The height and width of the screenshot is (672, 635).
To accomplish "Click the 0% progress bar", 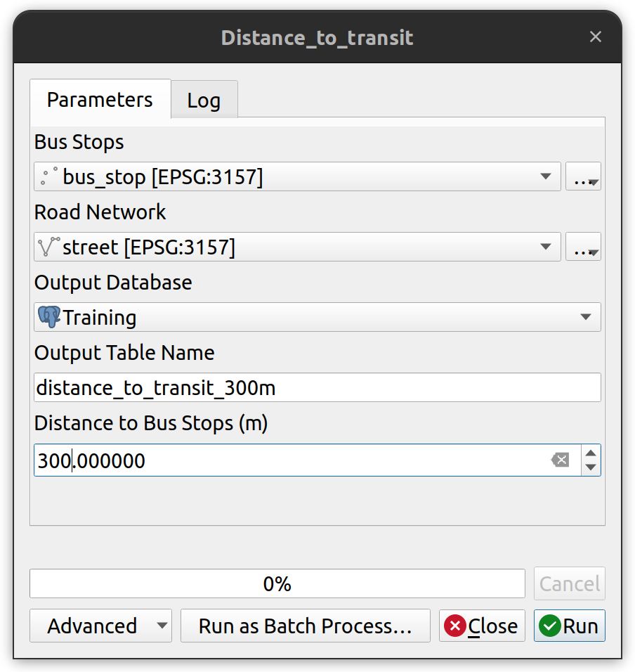I will 277,583.
